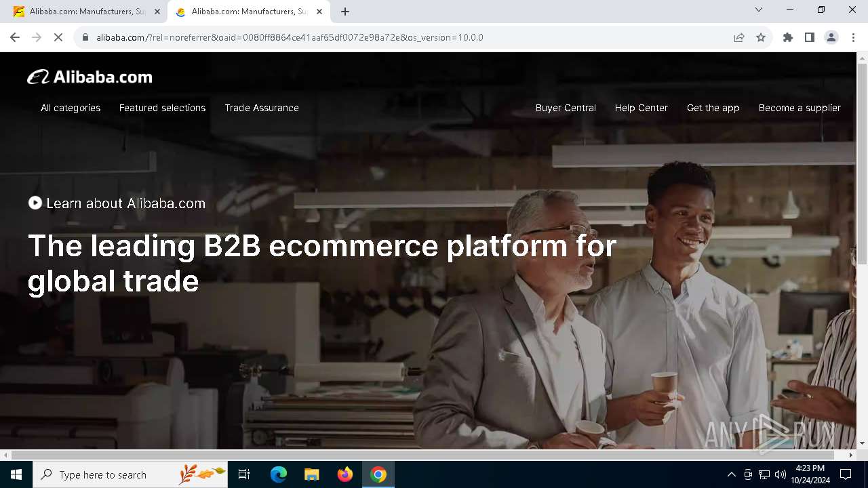The width and height of the screenshot is (868, 488).
Task: Open the notification center
Action: [x=846, y=474]
